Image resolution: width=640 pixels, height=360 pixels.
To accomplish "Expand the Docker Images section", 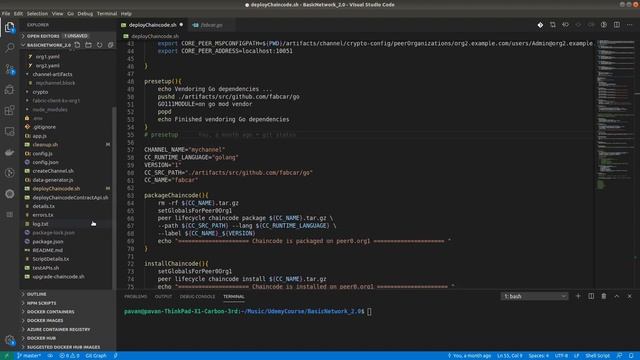I will click(x=68, y=321).
